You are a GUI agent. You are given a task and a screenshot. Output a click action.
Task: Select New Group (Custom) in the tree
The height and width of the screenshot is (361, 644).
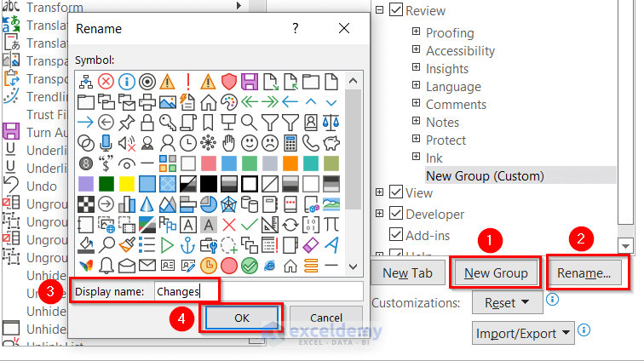(x=485, y=175)
